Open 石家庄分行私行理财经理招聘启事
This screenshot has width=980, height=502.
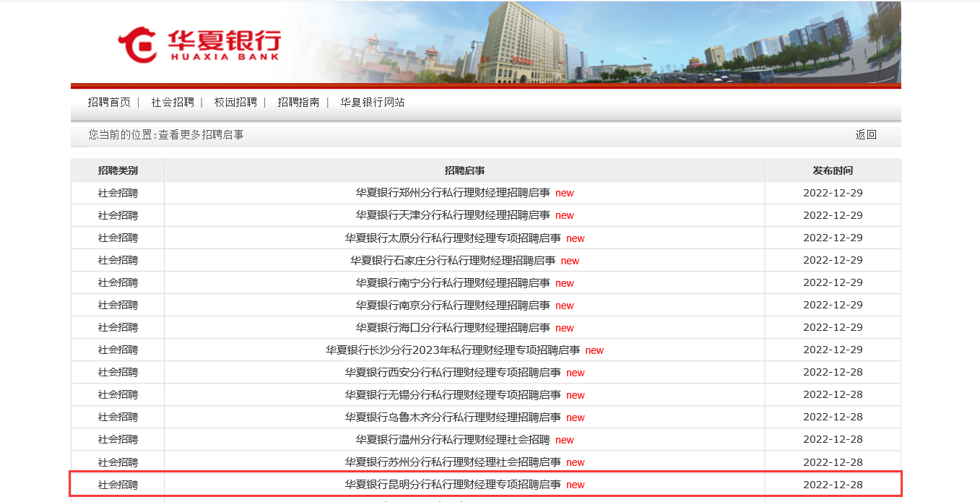coord(453,260)
